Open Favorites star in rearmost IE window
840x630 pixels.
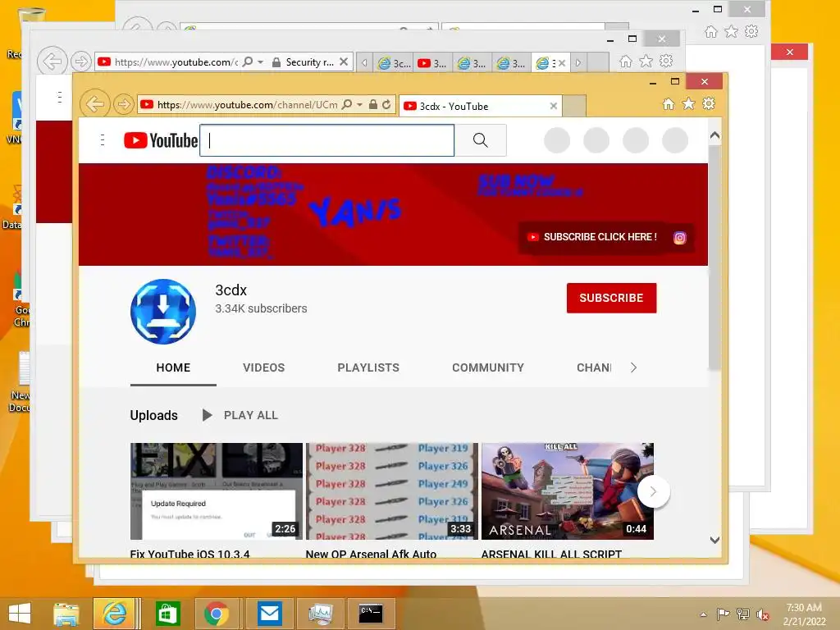click(731, 32)
